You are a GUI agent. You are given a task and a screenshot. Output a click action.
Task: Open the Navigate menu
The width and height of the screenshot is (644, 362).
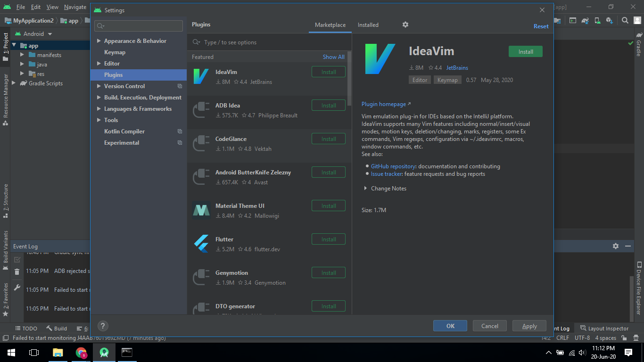pos(75,7)
